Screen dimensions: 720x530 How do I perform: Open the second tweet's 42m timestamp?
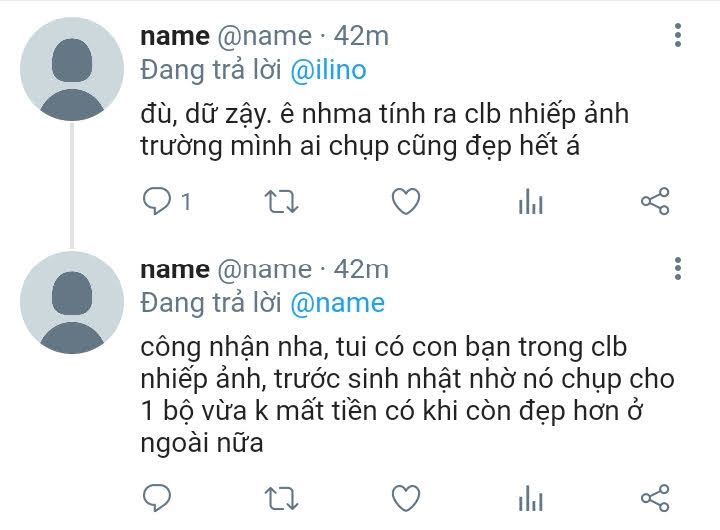(361, 269)
